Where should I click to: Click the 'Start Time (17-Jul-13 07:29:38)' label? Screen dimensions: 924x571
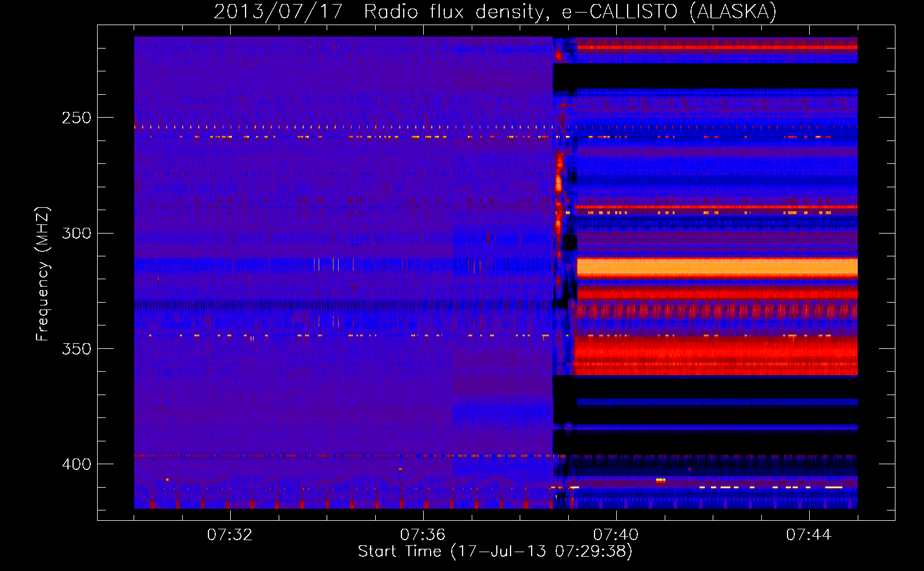point(495,551)
